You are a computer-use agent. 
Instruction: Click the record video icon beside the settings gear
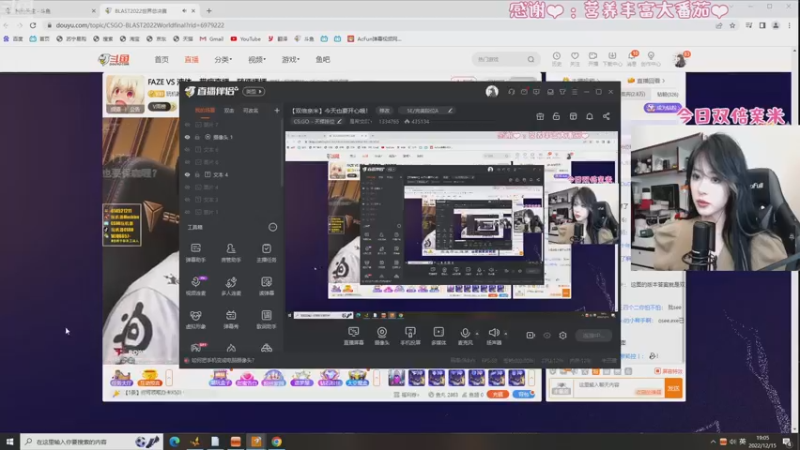[x=531, y=335]
